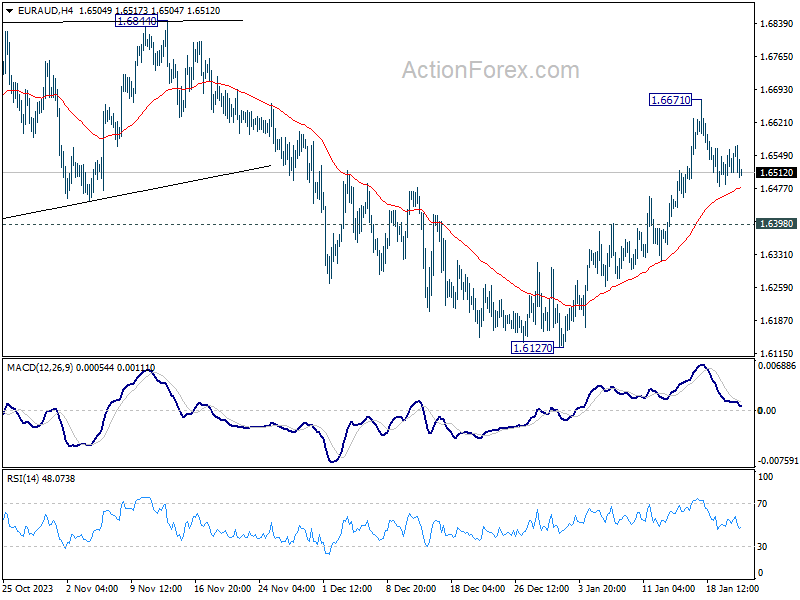Select the 1.68390 price axis label

point(777,23)
